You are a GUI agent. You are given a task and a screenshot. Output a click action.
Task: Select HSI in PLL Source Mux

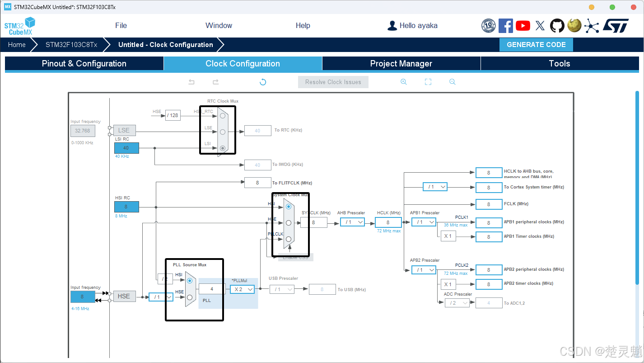(x=190, y=281)
